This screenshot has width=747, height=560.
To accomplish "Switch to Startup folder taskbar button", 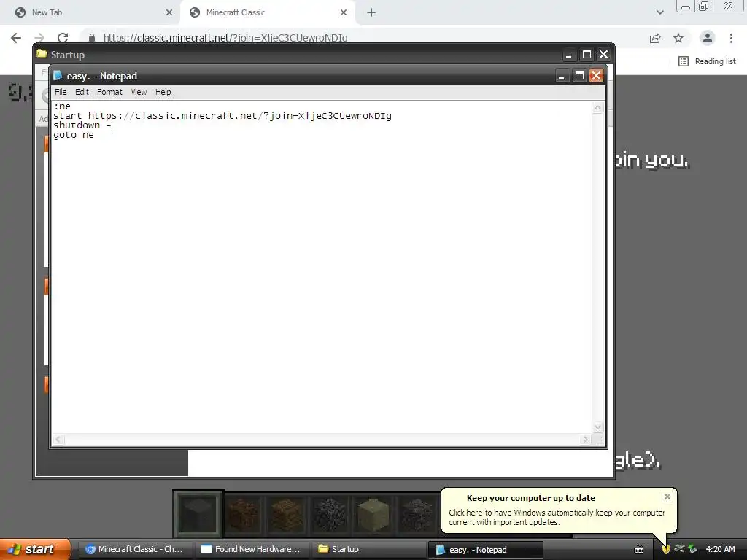I will click(x=368, y=550).
